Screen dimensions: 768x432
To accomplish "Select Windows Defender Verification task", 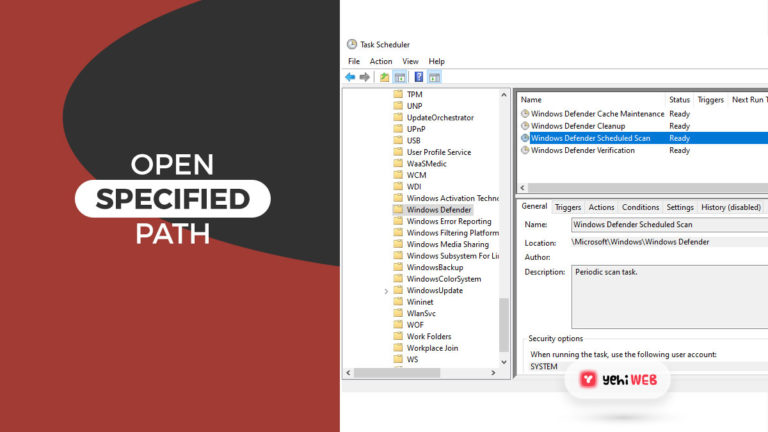I will 582,150.
